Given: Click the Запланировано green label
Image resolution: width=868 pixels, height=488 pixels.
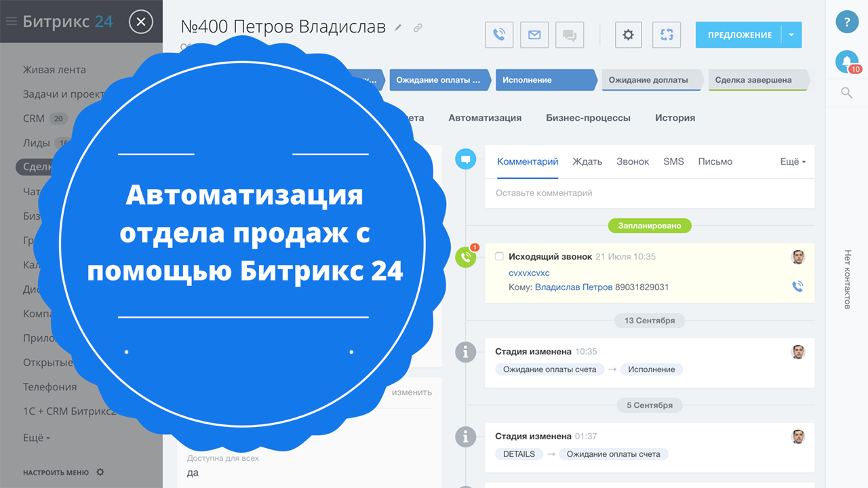Looking at the screenshot, I should pos(650,226).
